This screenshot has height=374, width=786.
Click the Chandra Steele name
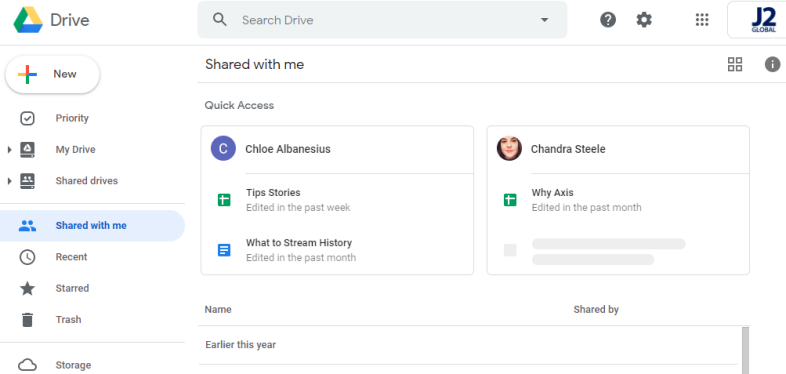coord(568,149)
